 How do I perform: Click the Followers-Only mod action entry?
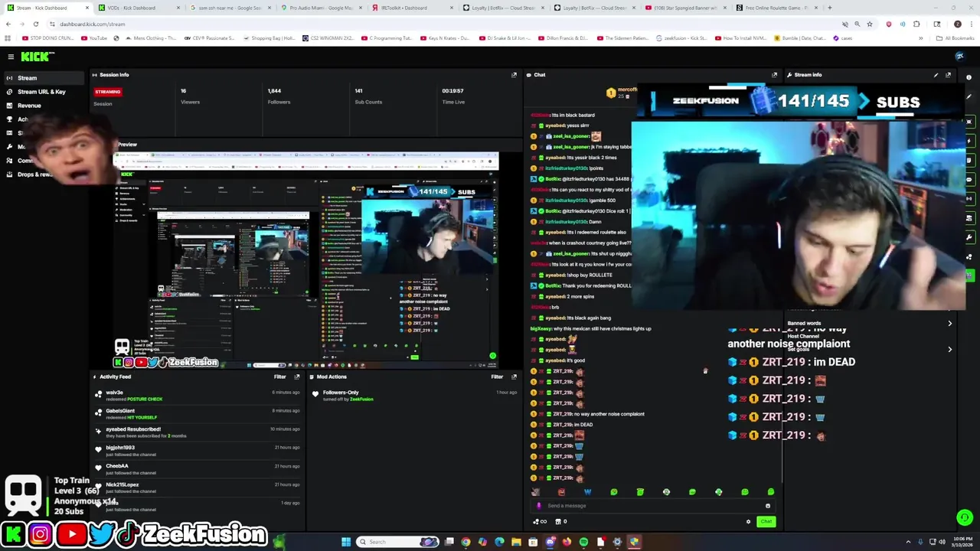(x=413, y=396)
